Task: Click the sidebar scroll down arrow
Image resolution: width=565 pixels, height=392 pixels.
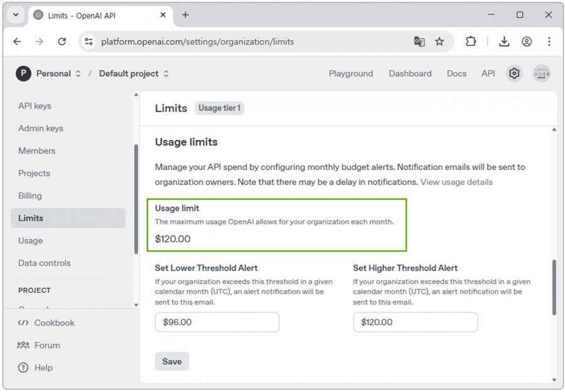Action: click(x=136, y=305)
